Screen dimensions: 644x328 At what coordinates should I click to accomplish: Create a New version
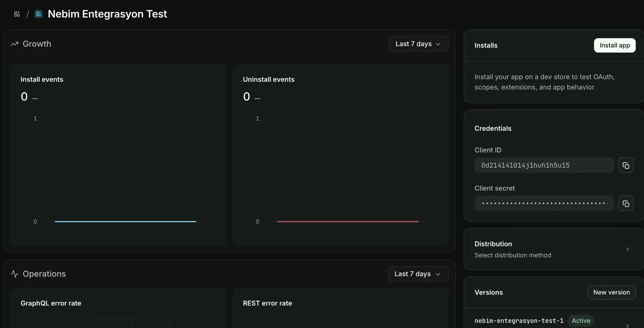611,293
